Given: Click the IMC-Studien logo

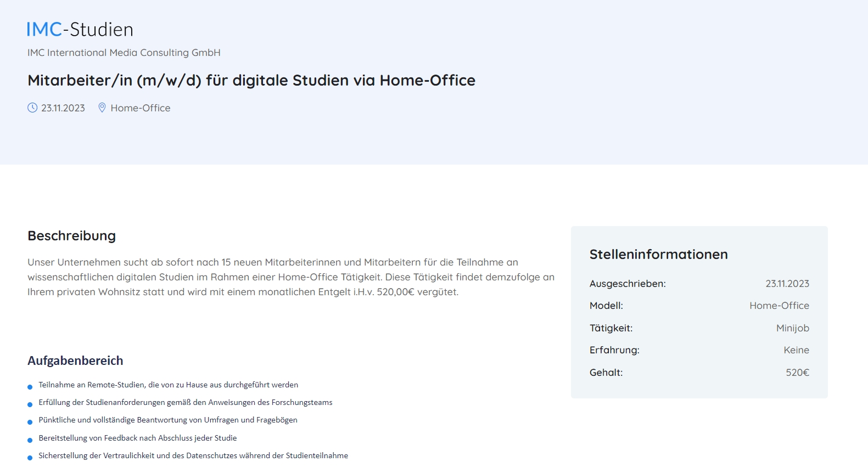Looking at the screenshot, I should pos(80,29).
